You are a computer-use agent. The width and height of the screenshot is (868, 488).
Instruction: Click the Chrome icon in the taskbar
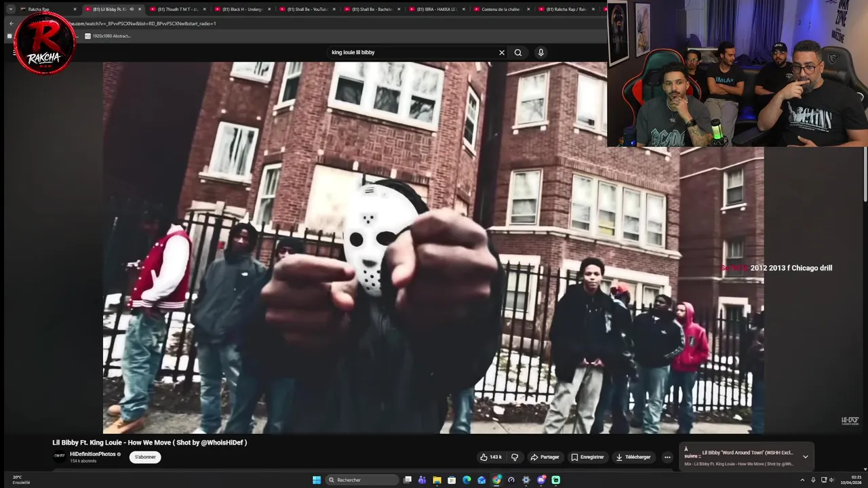pyautogui.click(x=496, y=480)
